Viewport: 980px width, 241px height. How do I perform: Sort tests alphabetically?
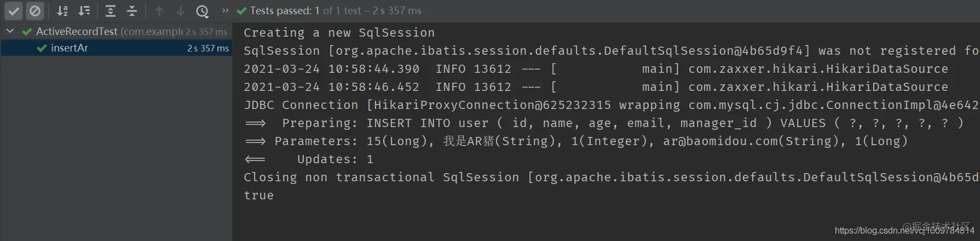point(62,11)
